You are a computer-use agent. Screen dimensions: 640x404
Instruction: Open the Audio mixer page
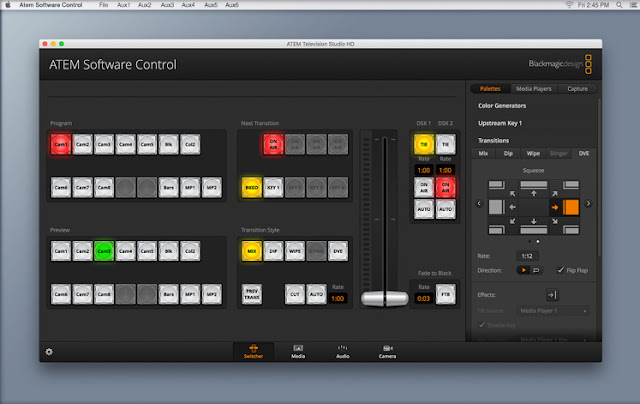tap(342, 351)
